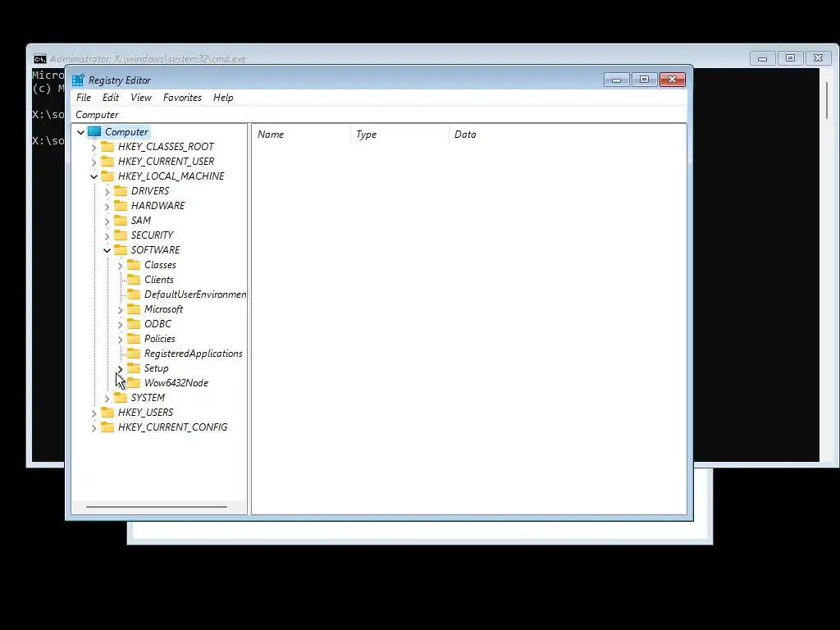This screenshot has width=840, height=630.
Task: Click the SECURITY folder icon
Action: pos(121,235)
